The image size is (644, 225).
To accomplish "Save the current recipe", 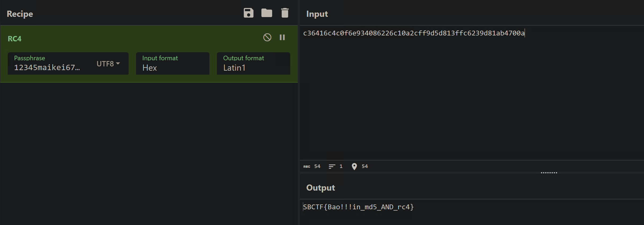I will 248,13.
